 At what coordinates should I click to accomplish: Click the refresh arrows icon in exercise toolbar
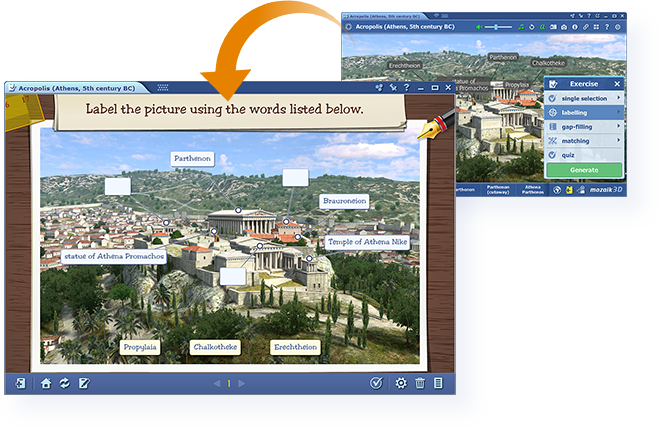(x=64, y=383)
